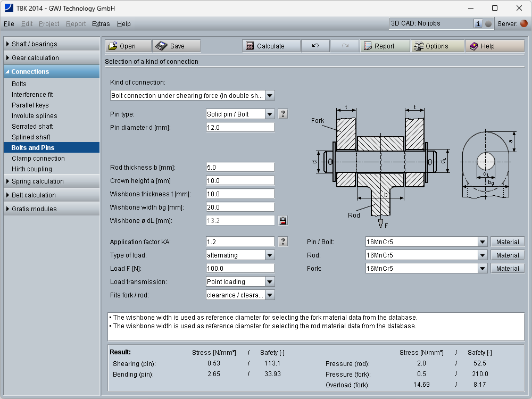Toggle the lock next to Wishbone ø dL
The height and width of the screenshot is (399, 532).
pos(282,220)
